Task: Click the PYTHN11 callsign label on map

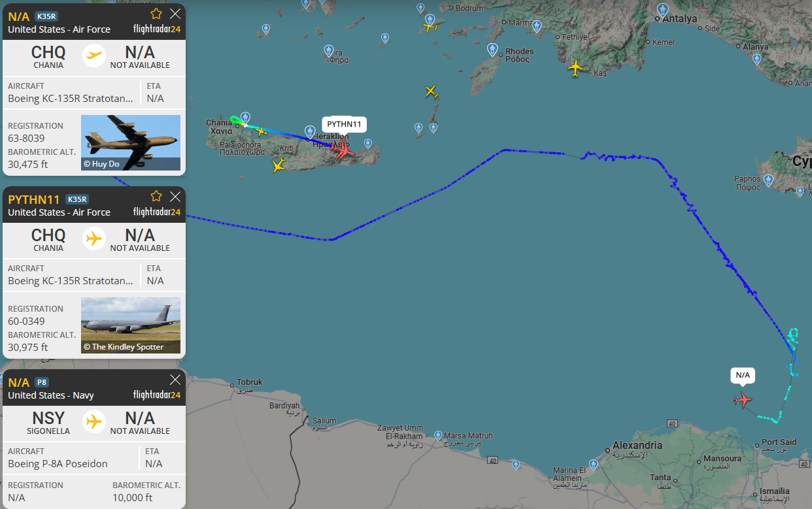Action: click(345, 124)
